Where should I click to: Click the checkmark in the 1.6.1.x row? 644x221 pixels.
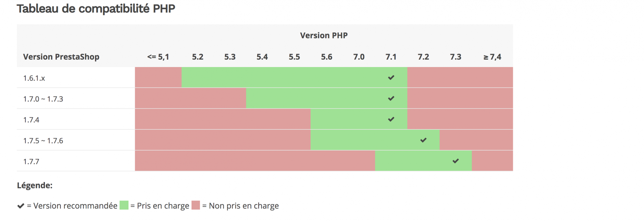[391, 78]
